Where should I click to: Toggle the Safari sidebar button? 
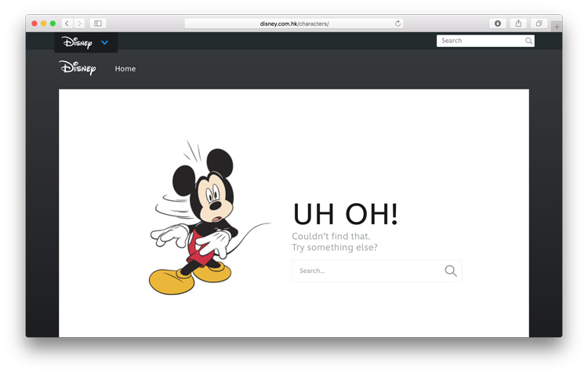click(x=98, y=24)
